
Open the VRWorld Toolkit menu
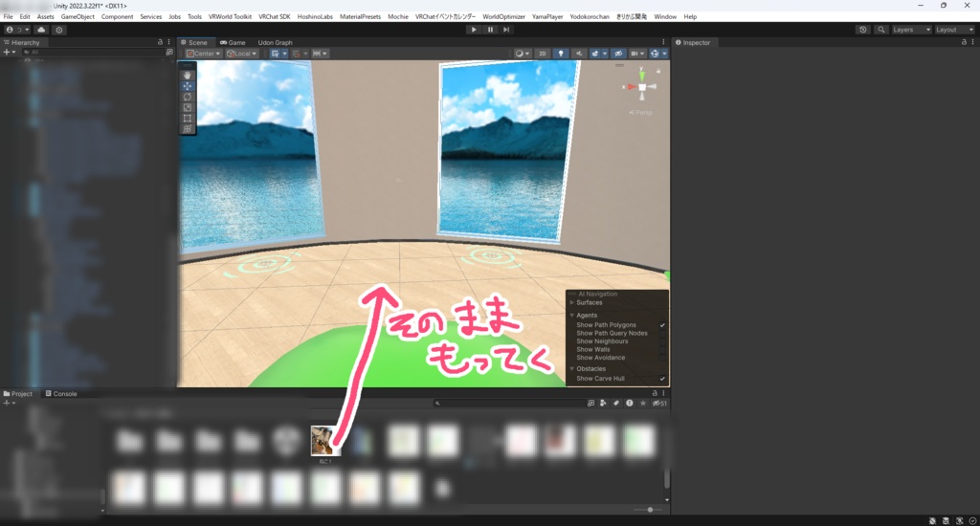[x=230, y=17]
